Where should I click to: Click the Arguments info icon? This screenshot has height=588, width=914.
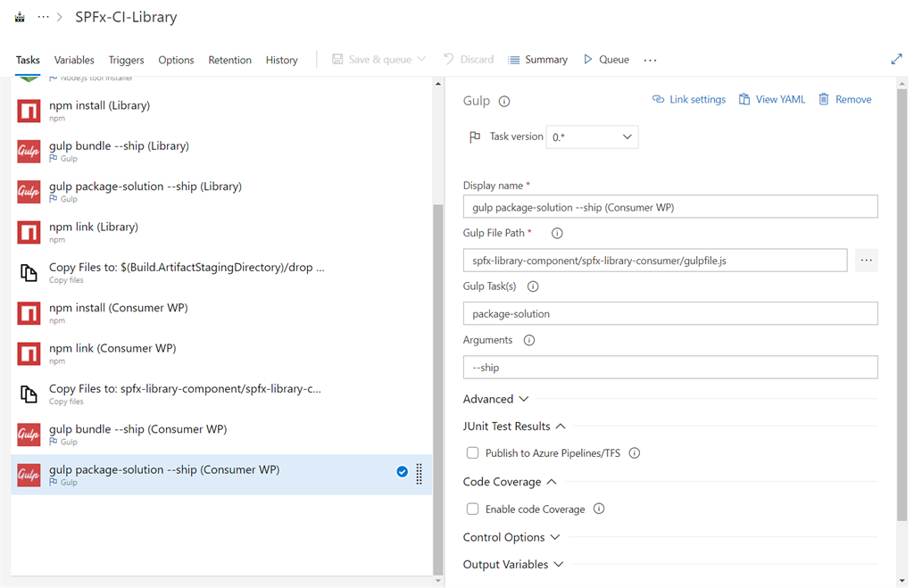[528, 341]
